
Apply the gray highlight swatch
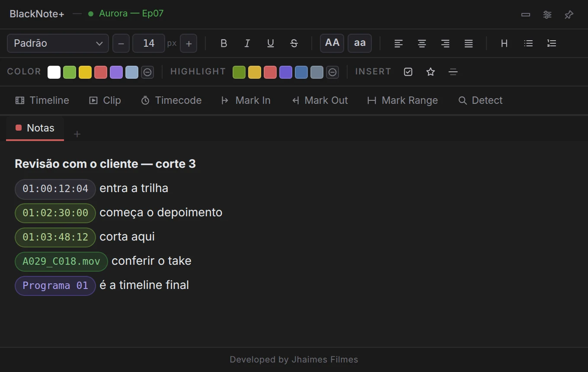(317, 72)
